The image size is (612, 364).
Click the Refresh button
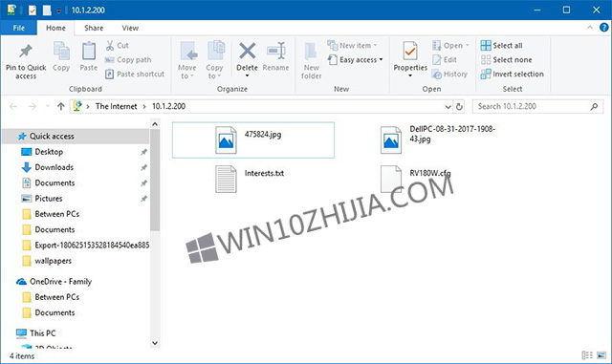[459, 106]
